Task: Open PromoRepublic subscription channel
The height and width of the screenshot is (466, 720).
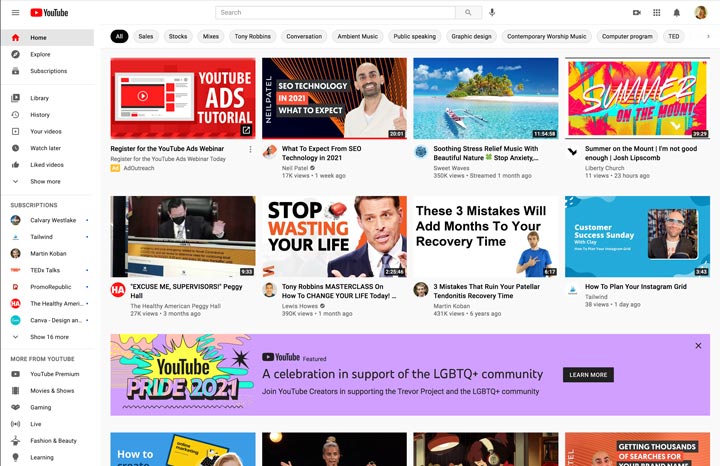Action: coord(48,286)
